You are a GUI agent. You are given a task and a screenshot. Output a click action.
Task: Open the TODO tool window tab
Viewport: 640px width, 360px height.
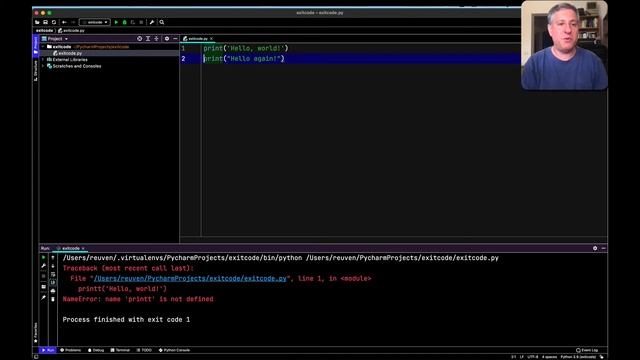point(144,350)
